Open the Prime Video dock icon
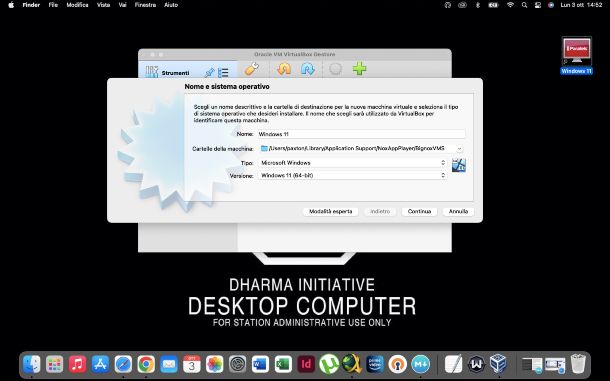 [375, 364]
